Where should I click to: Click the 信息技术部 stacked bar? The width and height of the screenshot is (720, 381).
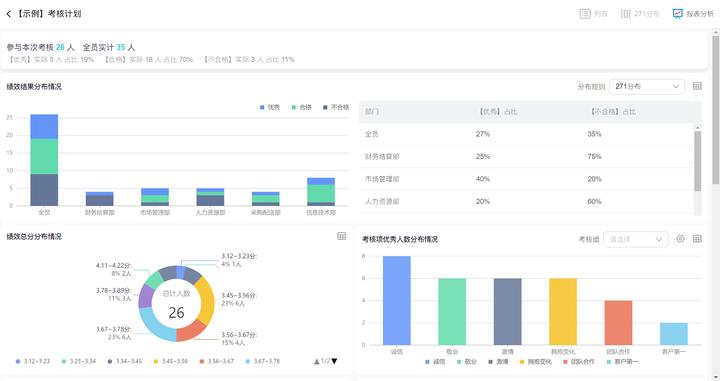tap(321, 191)
